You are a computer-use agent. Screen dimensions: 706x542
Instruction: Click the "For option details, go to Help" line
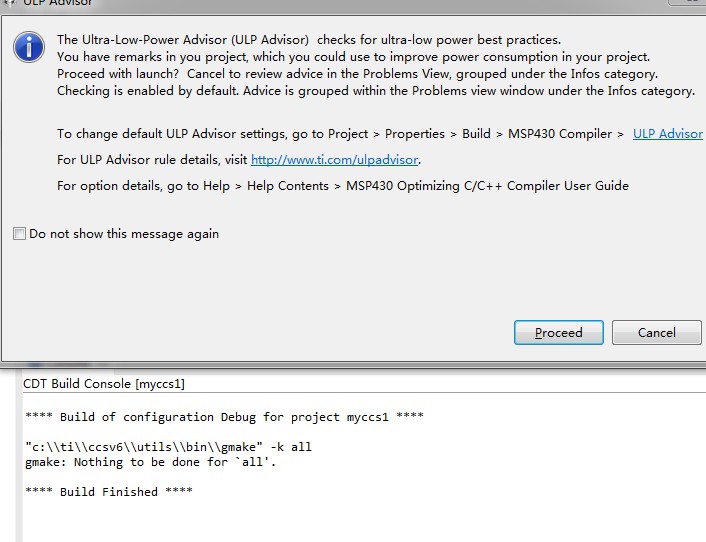pos(342,185)
